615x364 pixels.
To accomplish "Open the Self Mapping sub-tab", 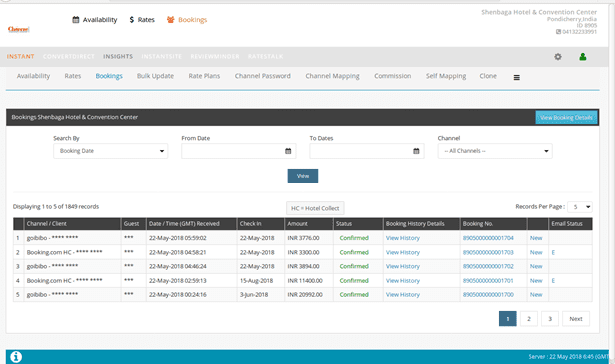I will pos(446,76).
